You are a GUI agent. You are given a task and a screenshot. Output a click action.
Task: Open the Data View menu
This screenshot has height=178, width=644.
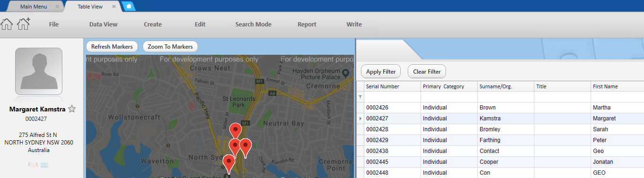coord(103,25)
